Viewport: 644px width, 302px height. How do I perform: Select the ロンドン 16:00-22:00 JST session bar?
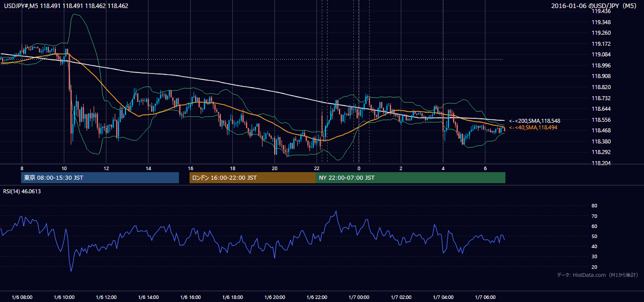(x=252, y=178)
